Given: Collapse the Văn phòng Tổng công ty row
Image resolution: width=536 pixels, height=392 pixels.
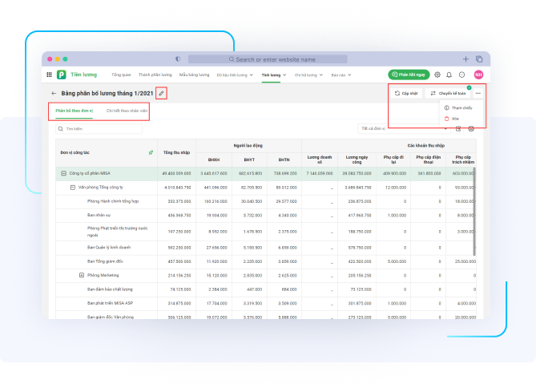Looking at the screenshot, I should (72, 187).
